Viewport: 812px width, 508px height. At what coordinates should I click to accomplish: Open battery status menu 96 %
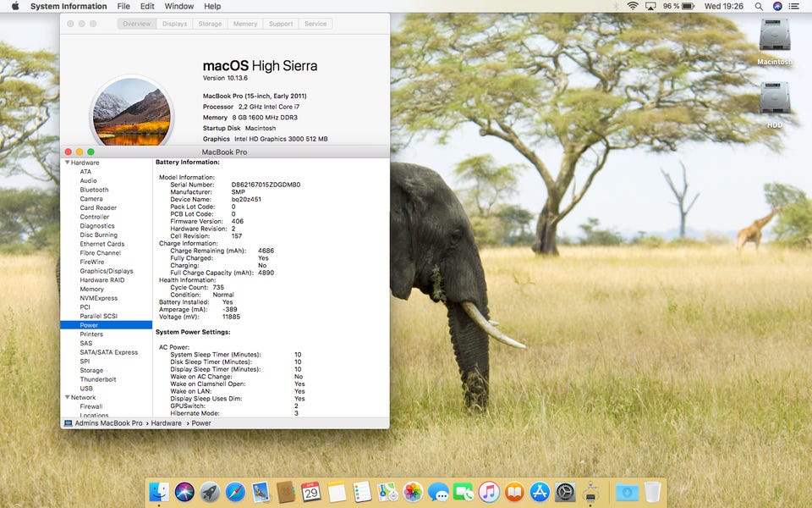pos(678,6)
